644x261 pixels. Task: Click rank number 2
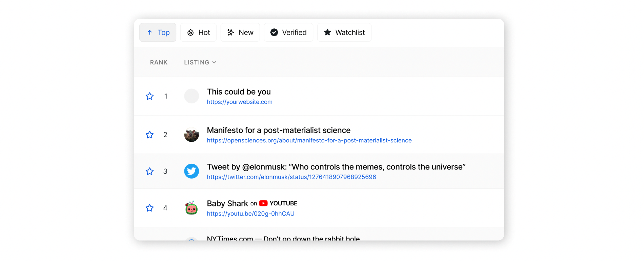(x=165, y=135)
